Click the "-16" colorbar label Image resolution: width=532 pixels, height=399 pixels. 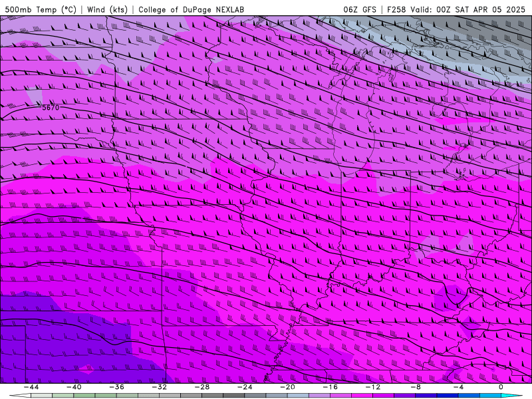click(x=330, y=387)
